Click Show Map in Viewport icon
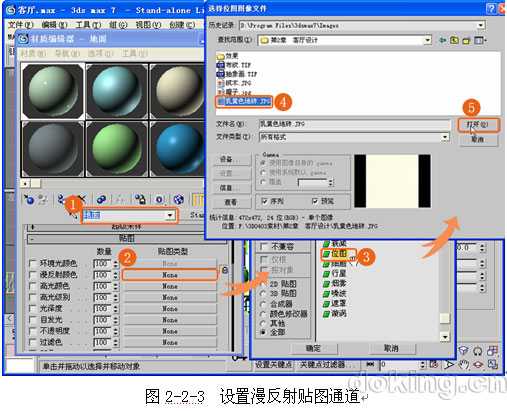Viewport: 507px width, 411px height. coord(179,199)
